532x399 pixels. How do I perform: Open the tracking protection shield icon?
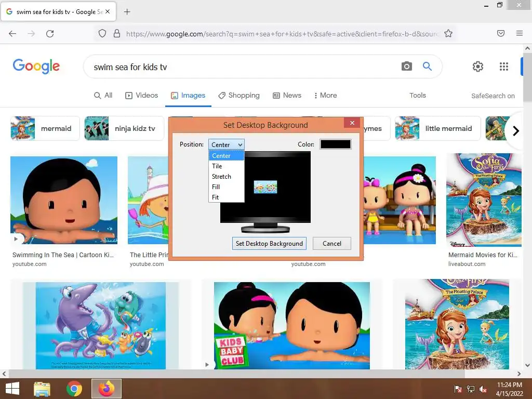pyautogui.click(x=102, y=33)
